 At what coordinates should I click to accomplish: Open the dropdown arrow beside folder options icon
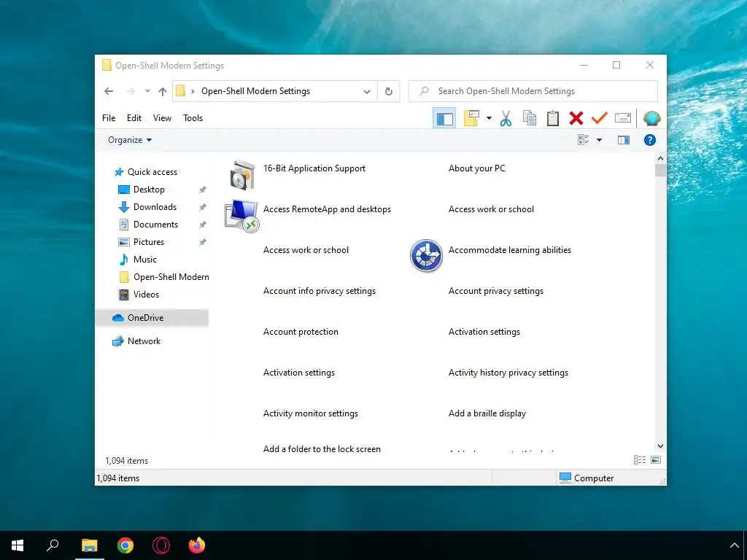489,118
